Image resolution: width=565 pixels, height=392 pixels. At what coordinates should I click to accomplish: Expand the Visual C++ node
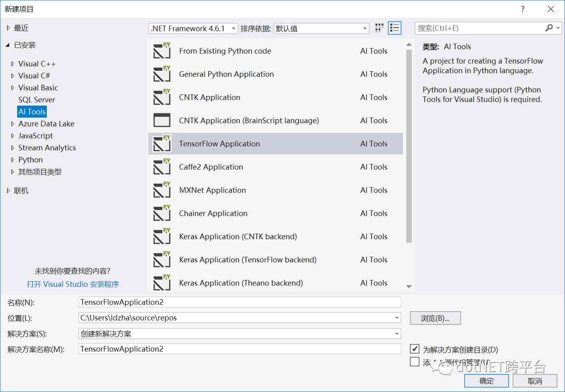click(13, 64)
